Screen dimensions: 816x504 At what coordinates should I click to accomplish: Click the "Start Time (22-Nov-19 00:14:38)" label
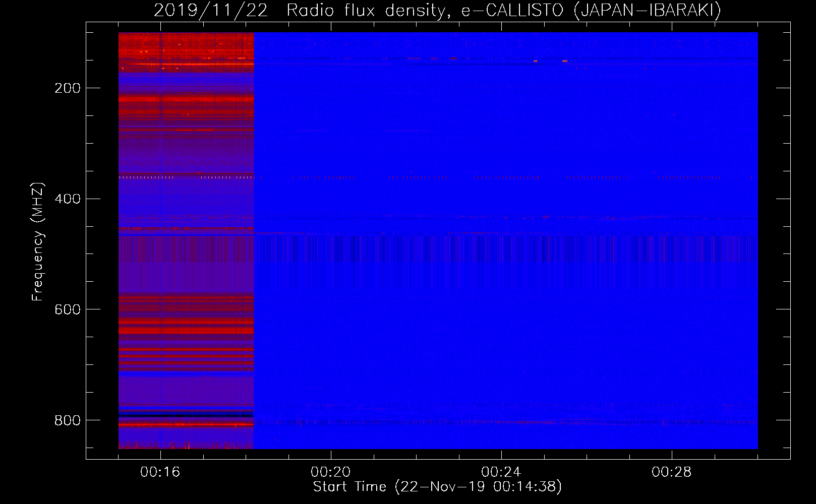click(x=437, y=487)
